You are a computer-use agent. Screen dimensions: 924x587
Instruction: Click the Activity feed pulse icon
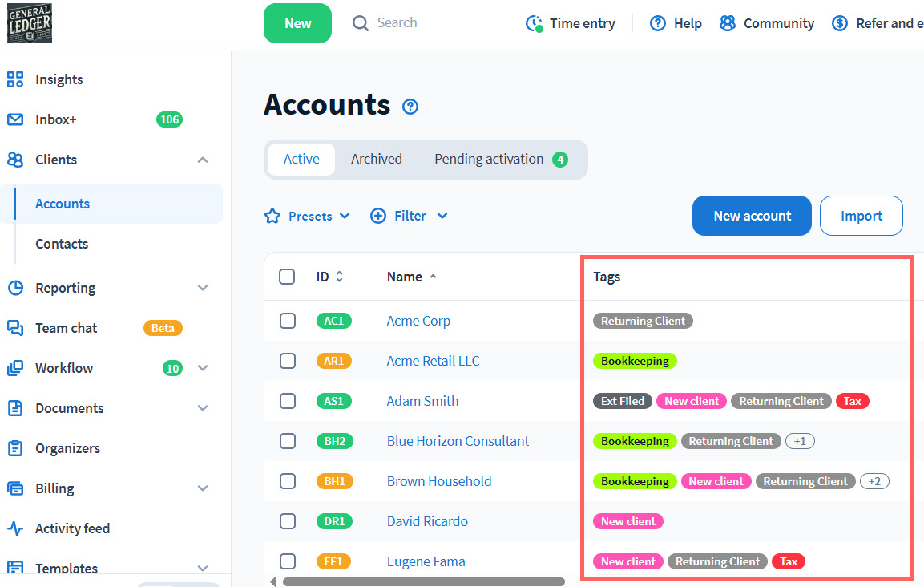coord(15,528)
